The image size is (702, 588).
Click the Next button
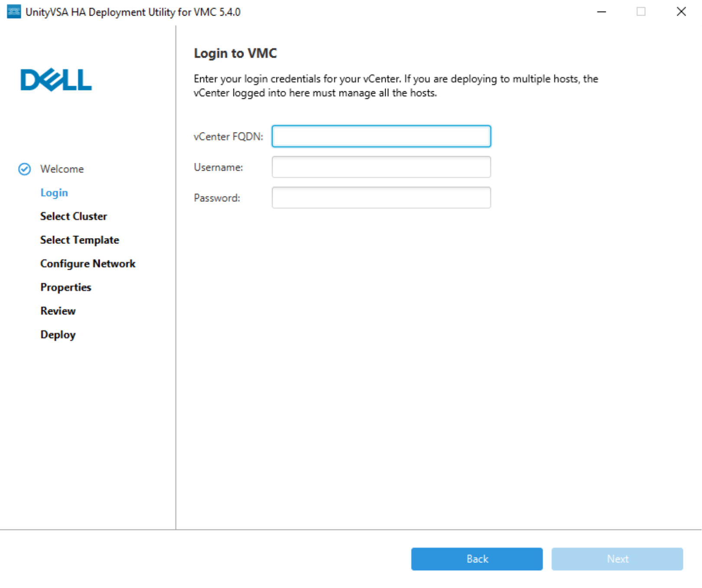[x=617, y=559]
